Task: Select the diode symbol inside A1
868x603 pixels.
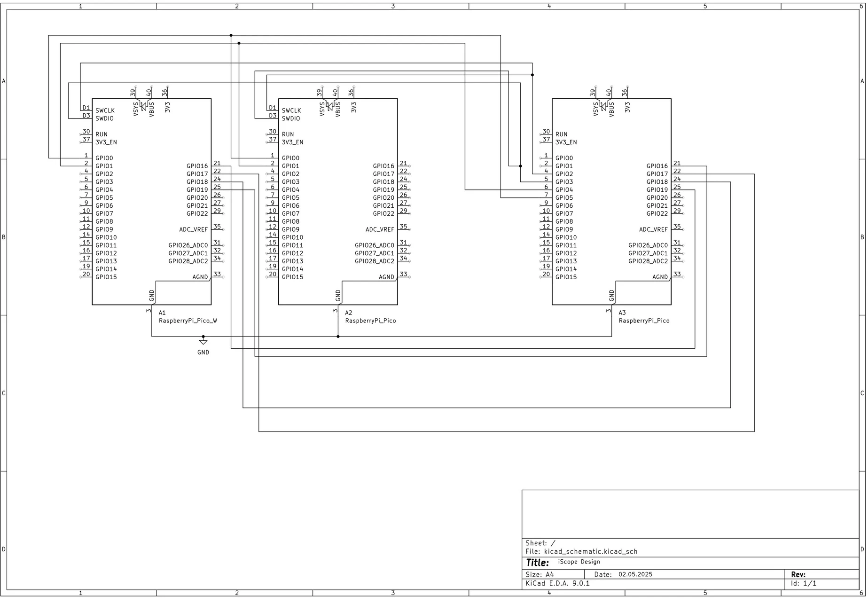Action: click(144, 106)
